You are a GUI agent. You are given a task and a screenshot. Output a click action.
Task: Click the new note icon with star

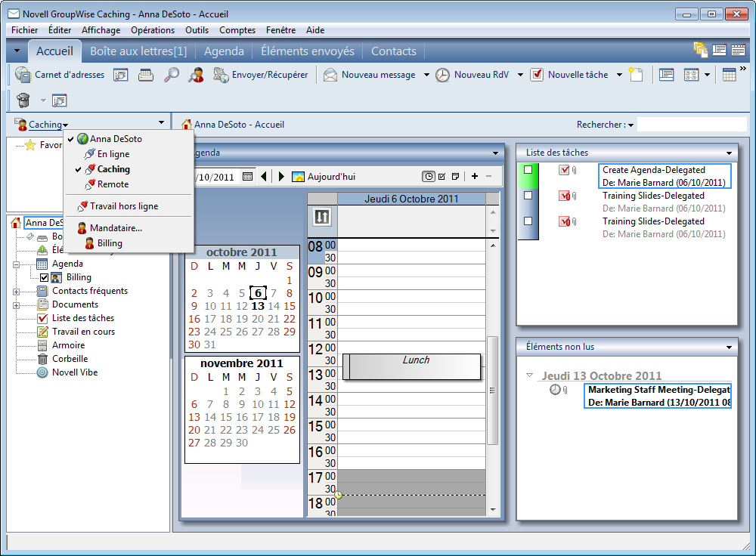pyautogui.click(x=636, y=75)
